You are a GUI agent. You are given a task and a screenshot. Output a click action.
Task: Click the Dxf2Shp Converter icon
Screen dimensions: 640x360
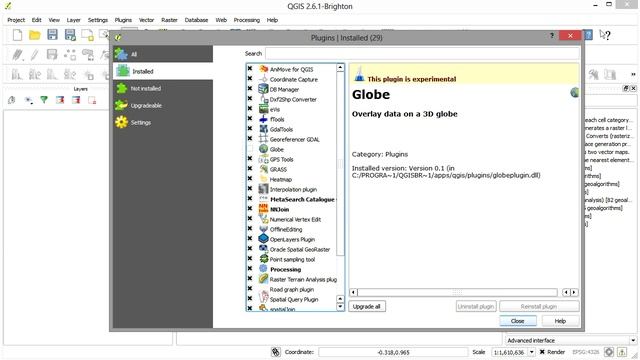(x=264, y=99)
